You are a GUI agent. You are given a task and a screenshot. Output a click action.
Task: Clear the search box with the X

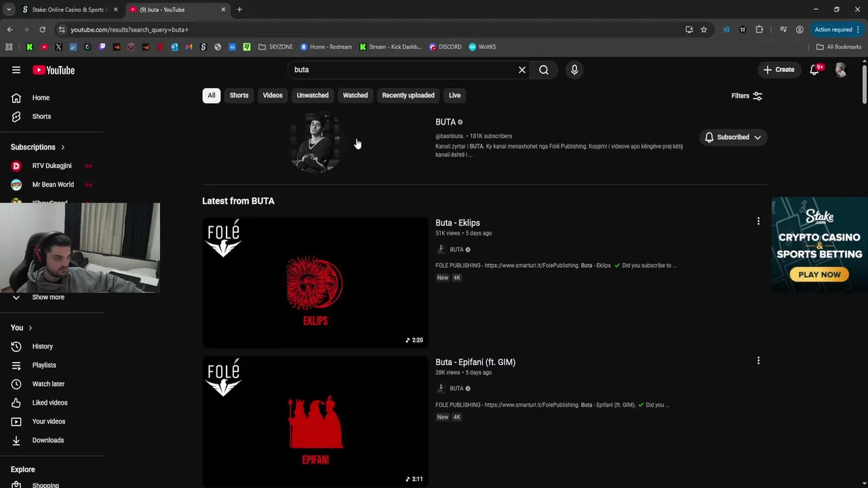click(522, 70)
